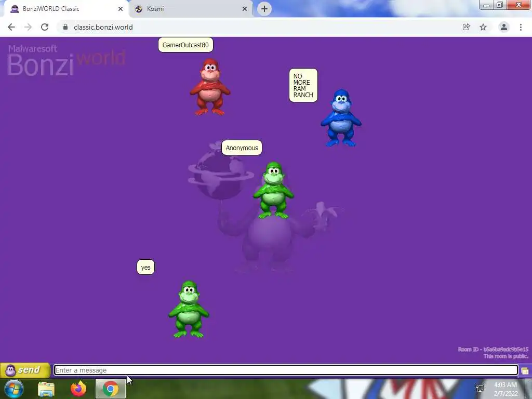Switch to the Kosmi tab
Screen dimensions: 532x399
[191, 9]
